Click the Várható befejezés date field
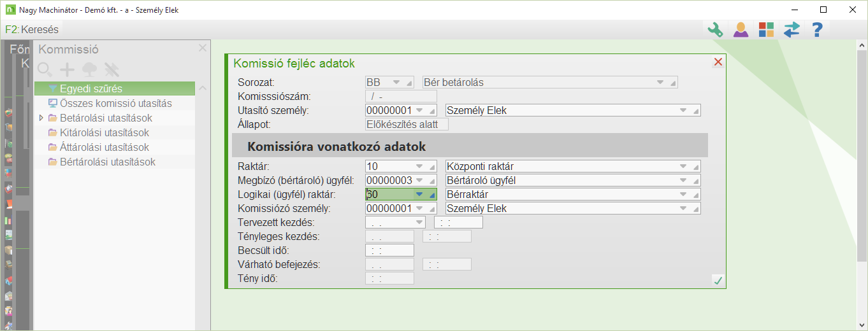The image size is (868, 331). click(x=389, y=264)
